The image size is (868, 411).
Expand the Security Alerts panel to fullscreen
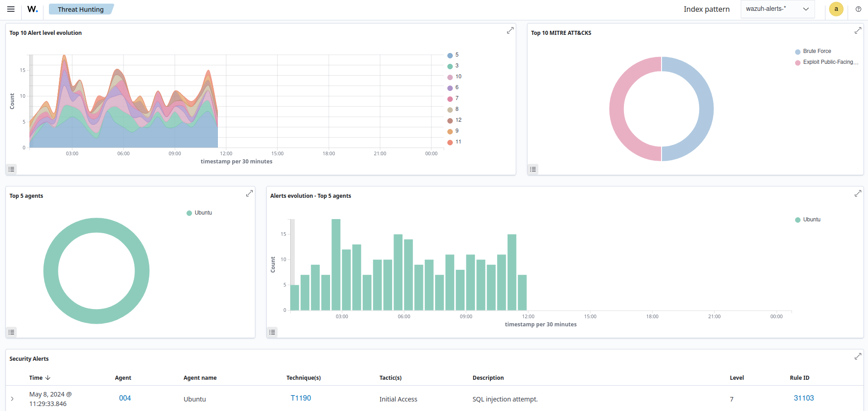click(x=858, y=356)
